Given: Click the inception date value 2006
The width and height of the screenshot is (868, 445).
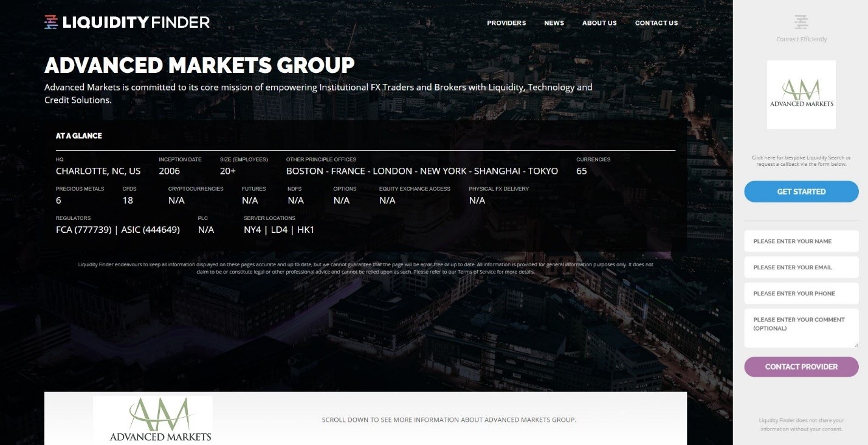Looking at the screenshot, I should tap(170, 171).
